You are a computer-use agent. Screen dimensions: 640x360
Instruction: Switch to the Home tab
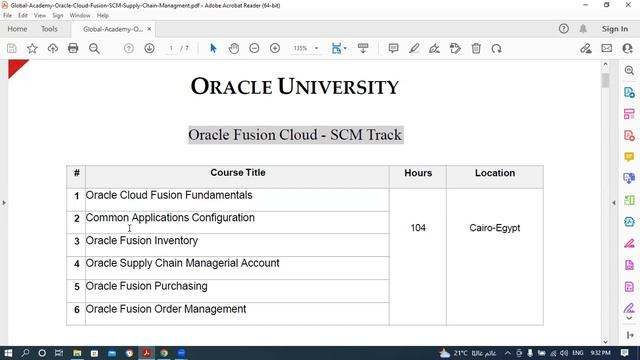point(17,29)
